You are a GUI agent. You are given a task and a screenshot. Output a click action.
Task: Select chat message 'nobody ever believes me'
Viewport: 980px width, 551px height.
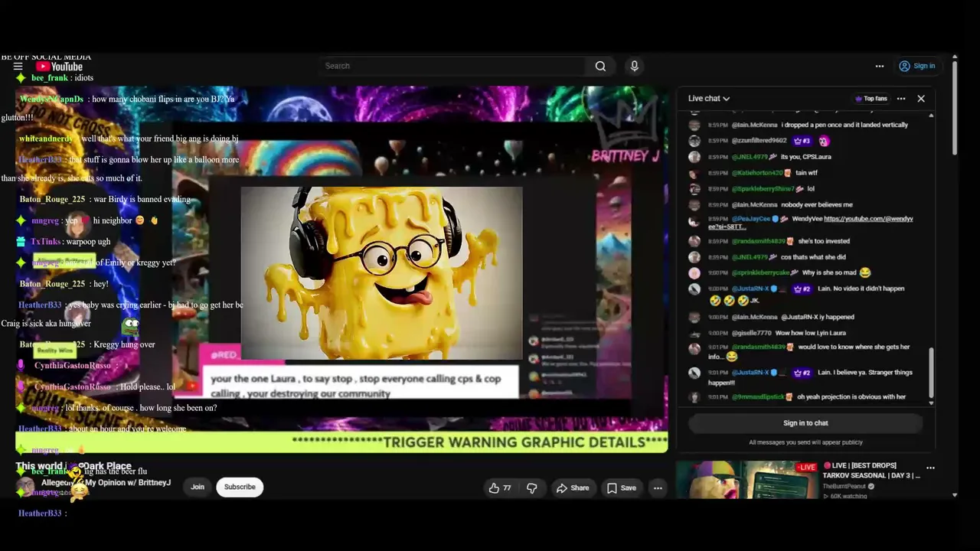pyautogui.click(x=817, y=205)
